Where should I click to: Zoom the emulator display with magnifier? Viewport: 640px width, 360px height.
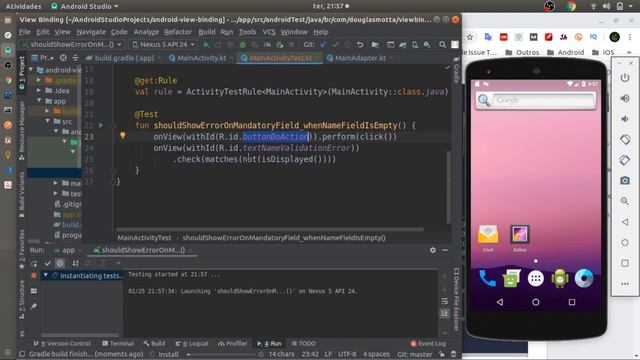625,201
